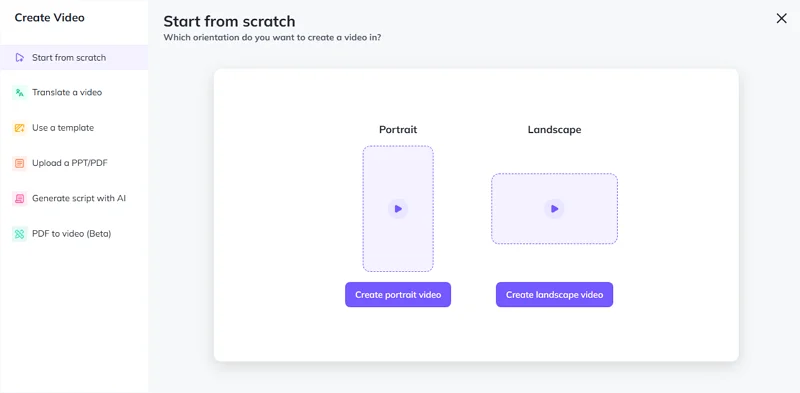Click Create portrait video button

click(398, 294)
